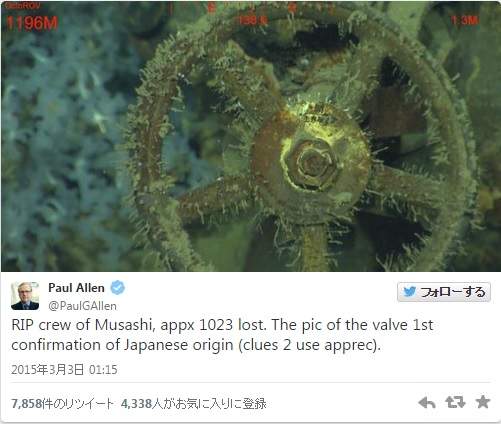Click the second line of tweet text

point(196,345)
